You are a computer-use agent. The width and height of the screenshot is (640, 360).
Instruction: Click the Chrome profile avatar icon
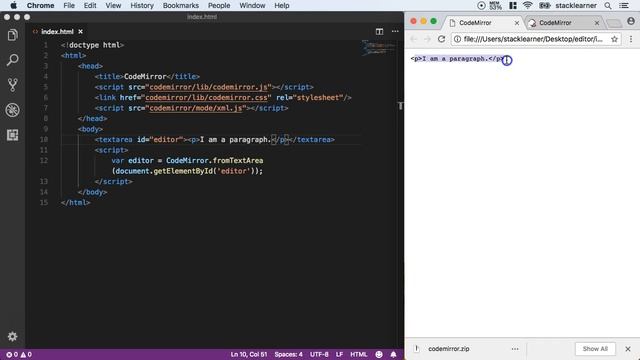[631, 21]
